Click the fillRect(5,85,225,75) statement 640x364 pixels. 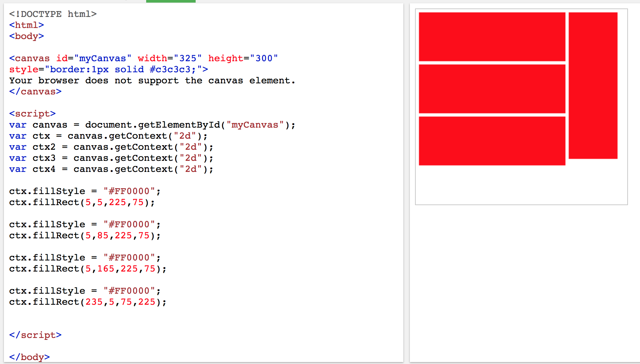pyautogui.click(x=85, y=235)
